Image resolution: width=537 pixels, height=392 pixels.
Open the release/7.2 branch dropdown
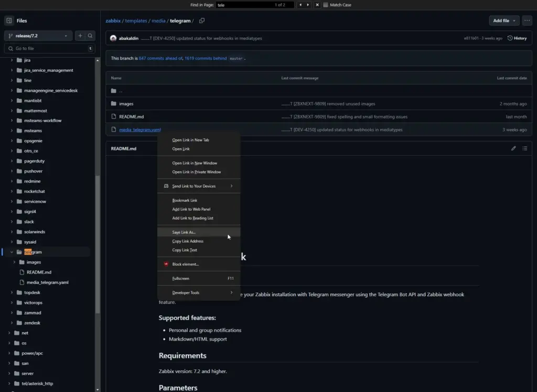pos(38,36)
